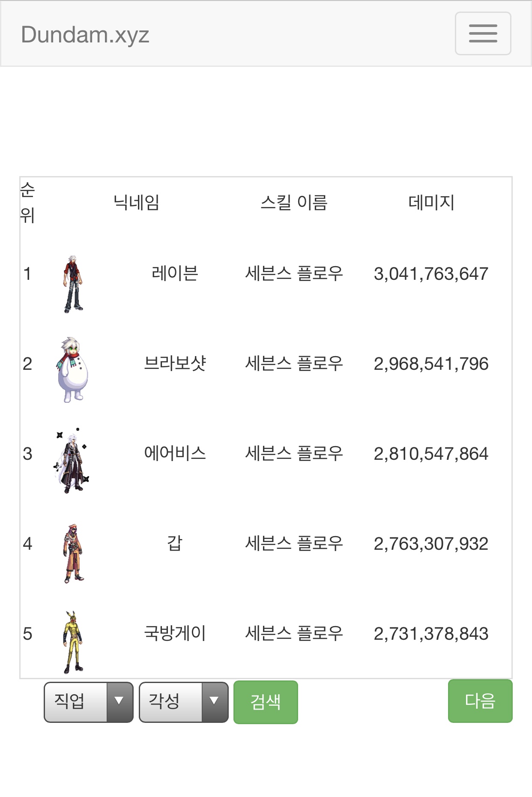
Task: Select nickname 레이븐
Action: (x=175, y=273)
